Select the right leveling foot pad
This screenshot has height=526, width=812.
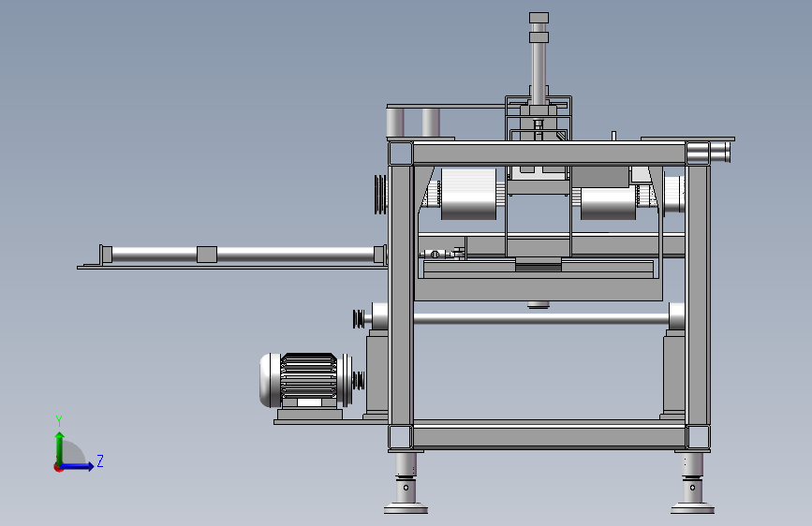692,508
